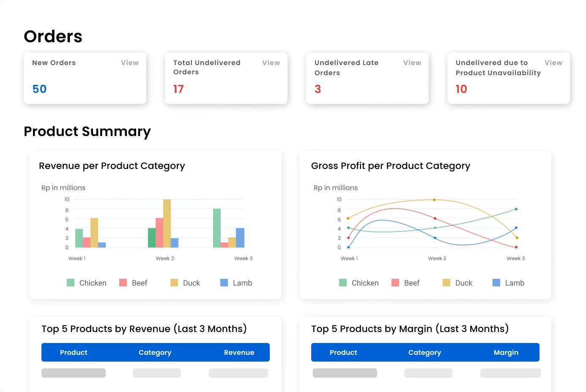Viewport: 586px width, 392px height.
Task: Click Gross Profit per Product Category title
Action: click(x=391, y=166)
